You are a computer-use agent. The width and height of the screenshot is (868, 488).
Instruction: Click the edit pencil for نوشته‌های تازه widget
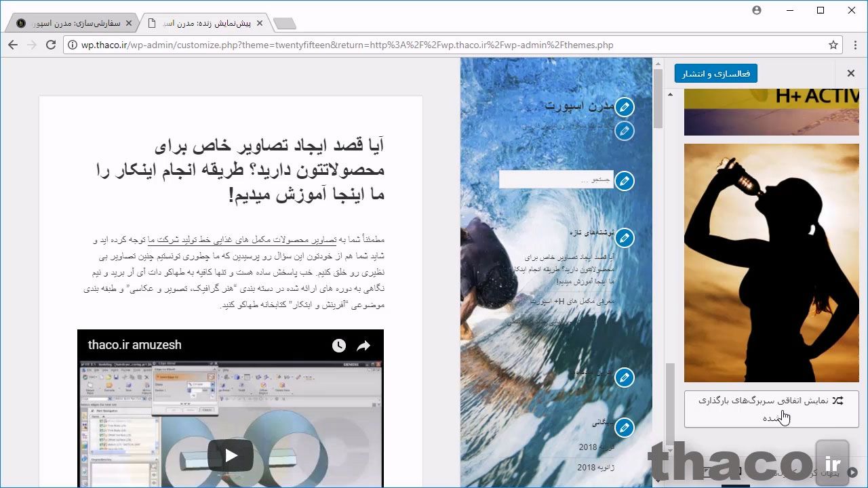click(624, 237)
